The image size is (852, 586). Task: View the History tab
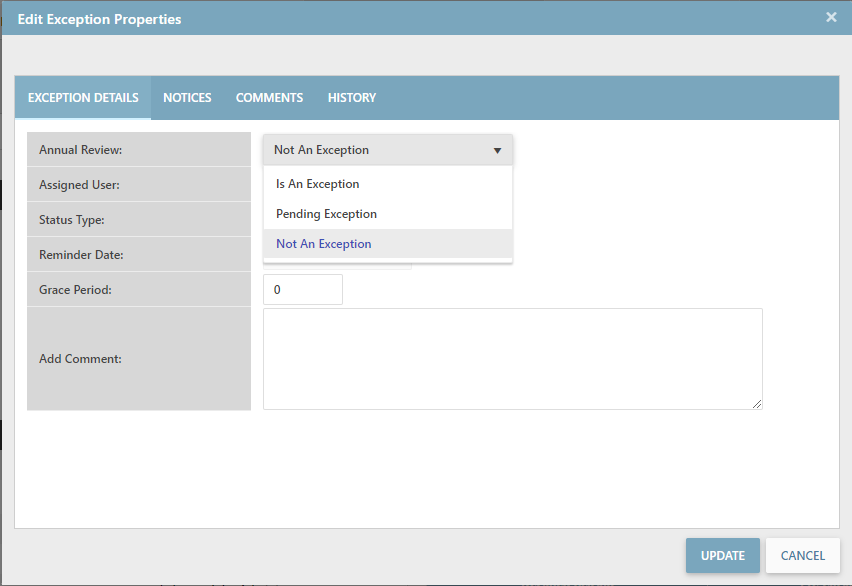click(352, 98)
